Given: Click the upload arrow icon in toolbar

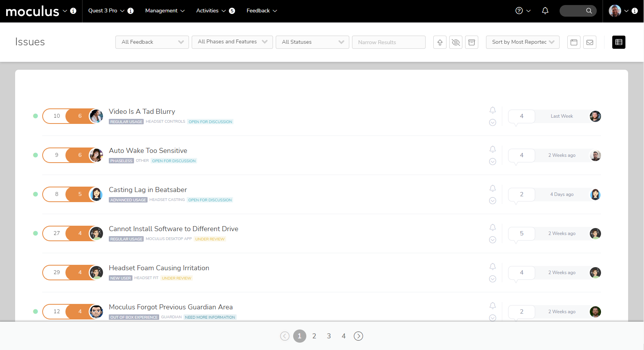Looking at the screenshot, I should pos(440,42).
